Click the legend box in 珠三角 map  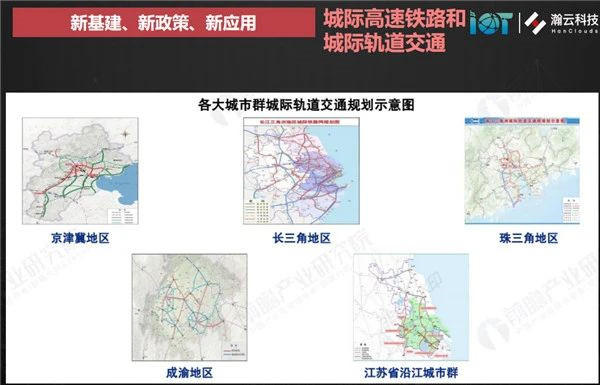[571, 210]
